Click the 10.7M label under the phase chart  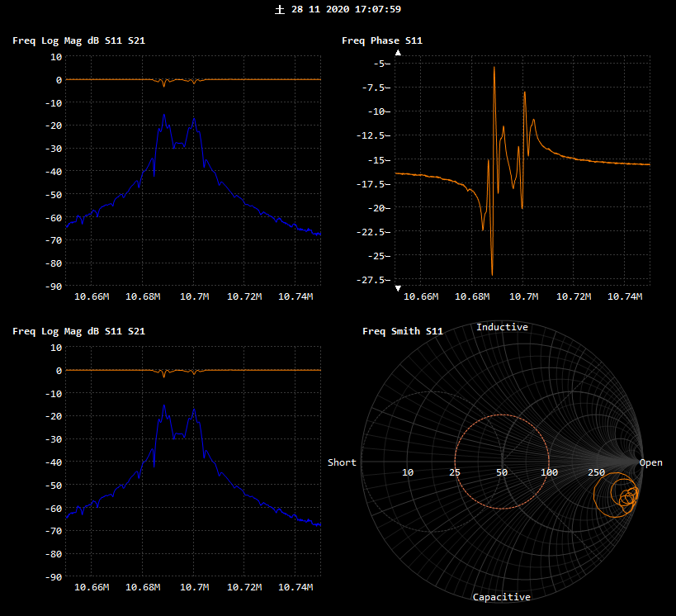coord(523,296)
